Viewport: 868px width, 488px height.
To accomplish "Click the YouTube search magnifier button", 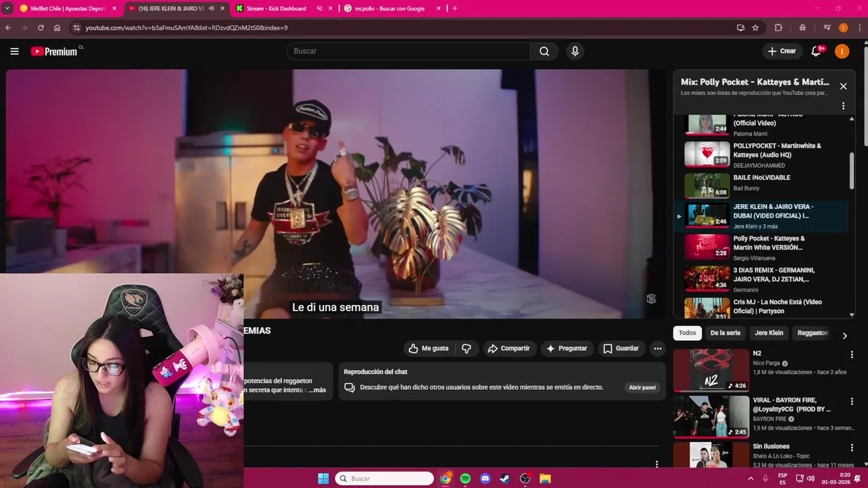I will click(544, 52).
